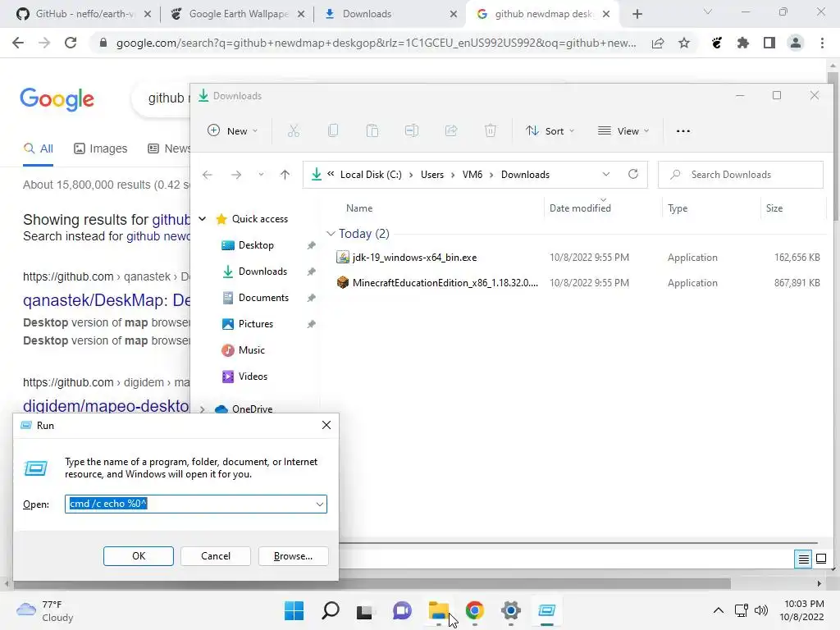The image size is (840, 630).
Task: Share this page from the address bar
Action: click(658, 43)
